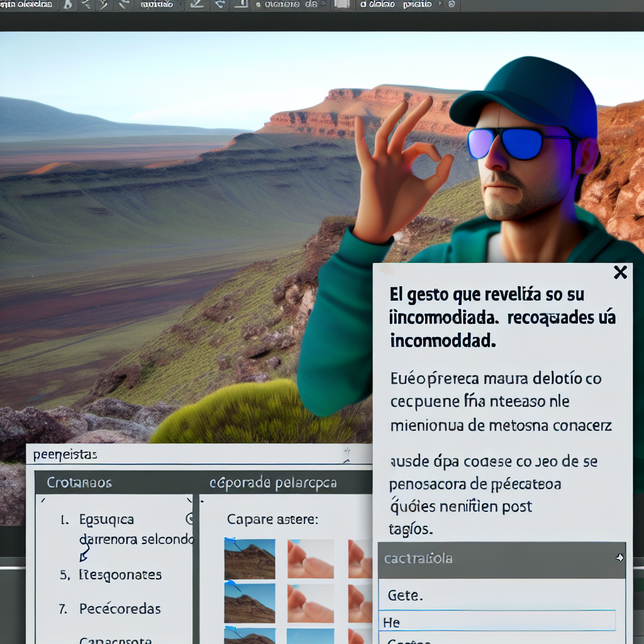Image resolution: width=644 pixels, height=644 pixels.
Task: Pick the first mountain thumbnail under 'Capare astere'
Action: [250, 558]
